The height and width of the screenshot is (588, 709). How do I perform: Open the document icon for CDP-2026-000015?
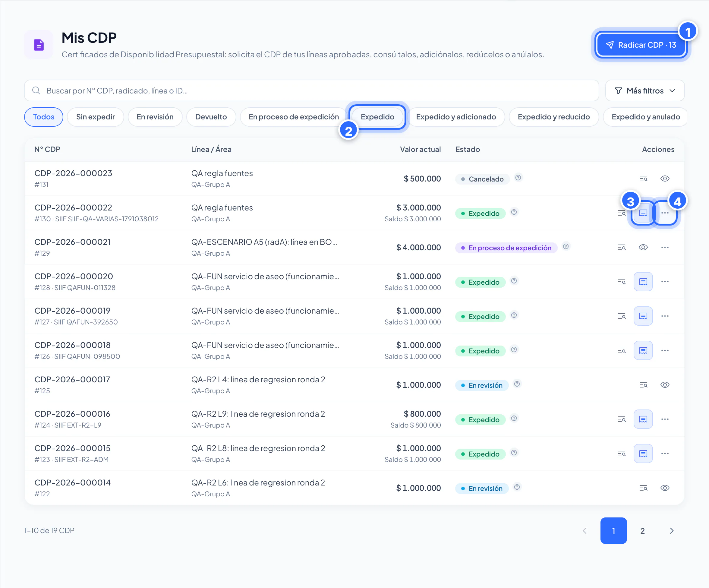pyautogui.click(x=643, y=454)
